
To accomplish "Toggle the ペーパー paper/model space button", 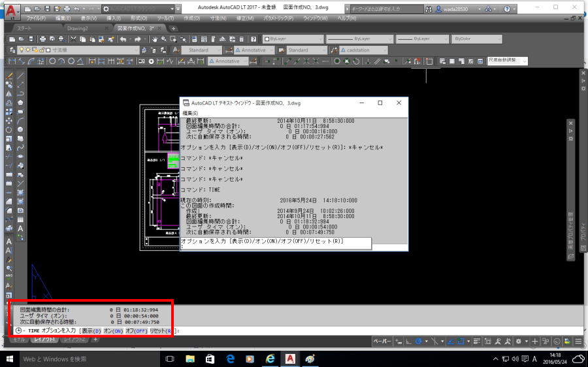I will click(x=382, y=341).
